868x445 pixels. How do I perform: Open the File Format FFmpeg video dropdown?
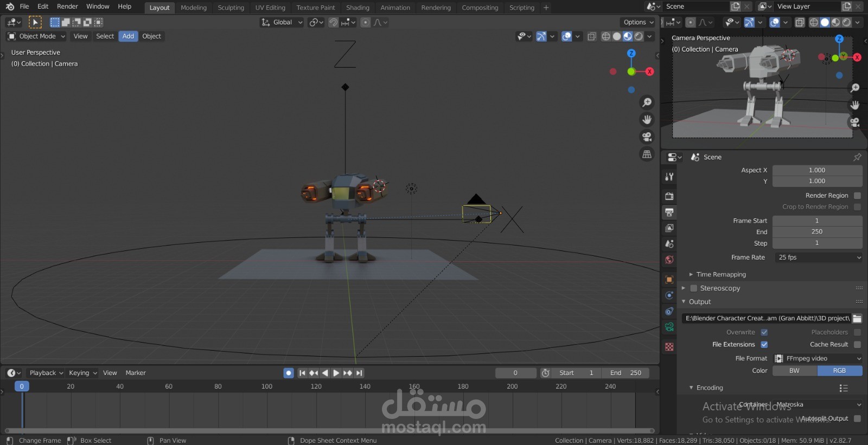[x=818, y=359]
